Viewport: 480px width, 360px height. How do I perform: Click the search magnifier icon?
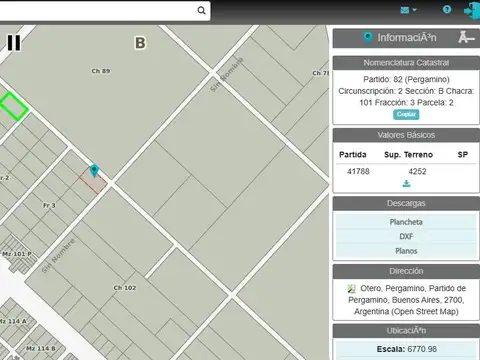point(201,10)
